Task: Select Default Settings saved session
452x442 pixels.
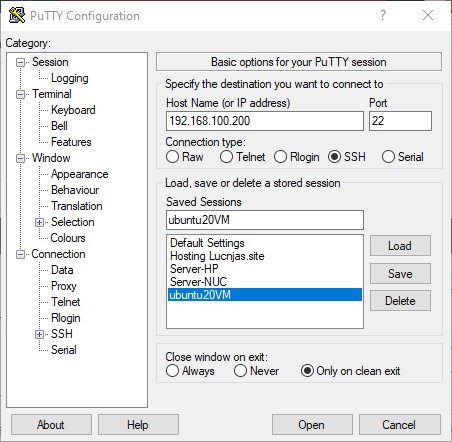Action: pos(265,243)
